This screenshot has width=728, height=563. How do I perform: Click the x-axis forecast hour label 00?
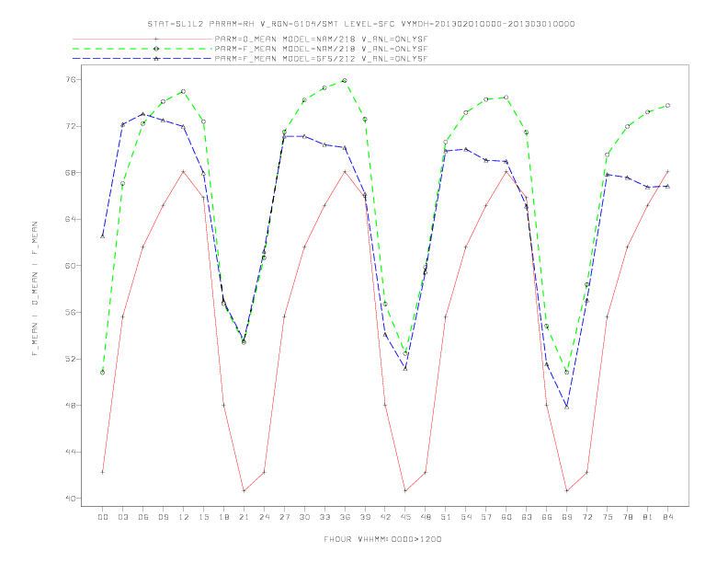click(x=103, y=517)
